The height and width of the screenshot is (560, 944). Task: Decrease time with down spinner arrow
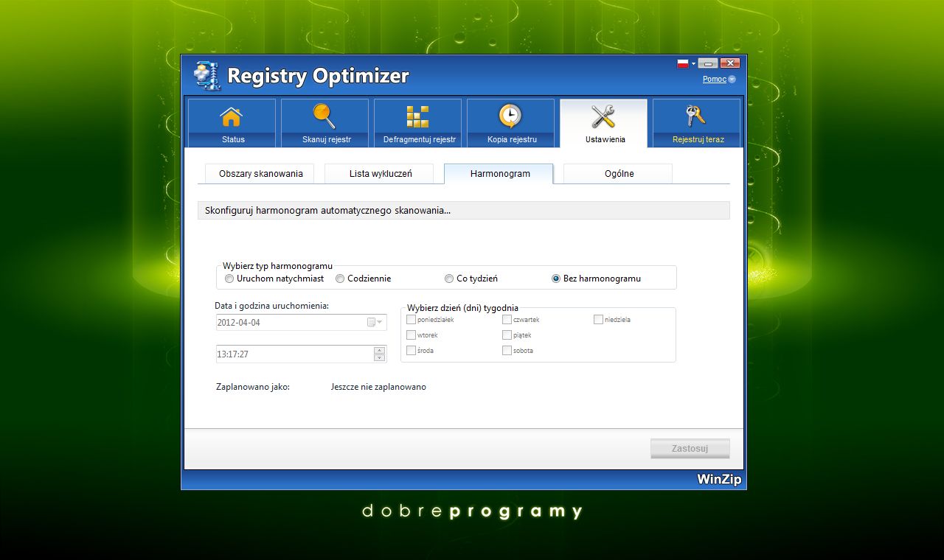pos(380,358)
